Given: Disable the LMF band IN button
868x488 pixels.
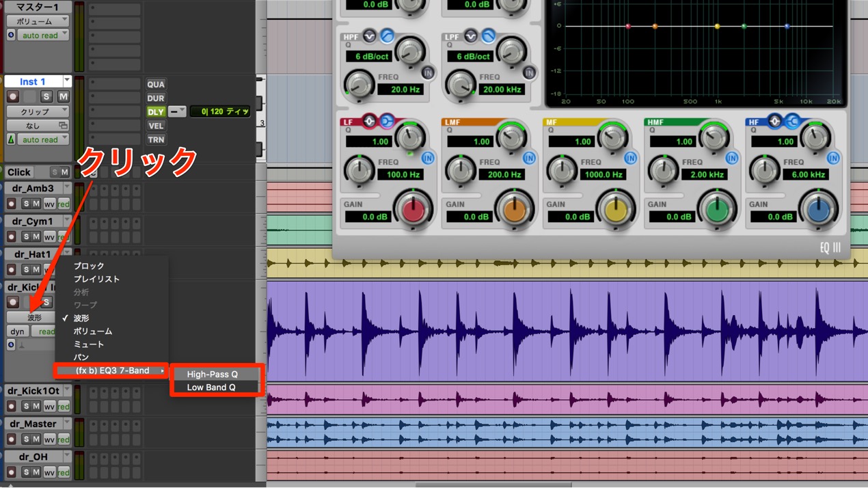Looking at the screenshot, I should point(529,158).
